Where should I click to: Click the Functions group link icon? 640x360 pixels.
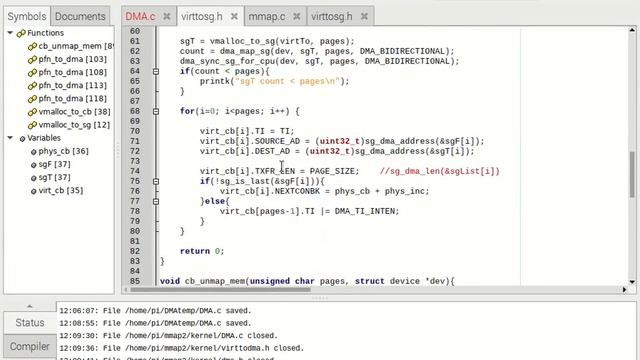tap(21, 33)
